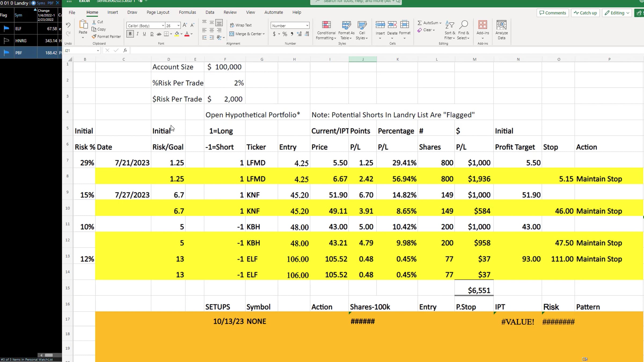Expand Editing mode dropdown

coord(628,13)
